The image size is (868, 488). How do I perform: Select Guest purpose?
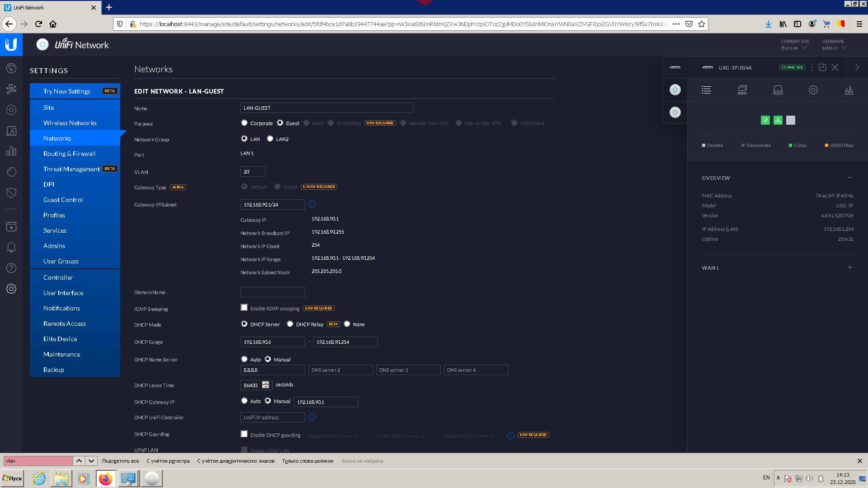click(x=280, y=123)
